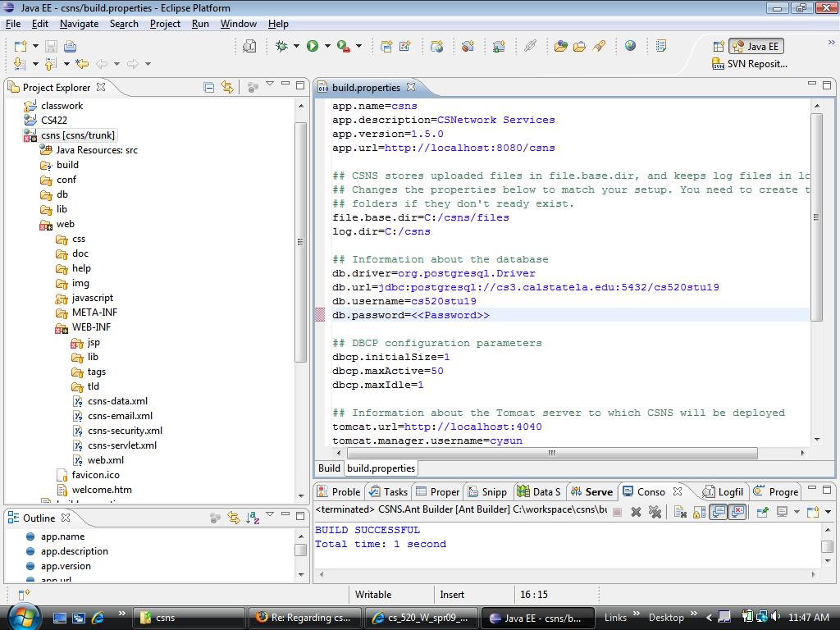The image size is (840, 630).
Task: Open the web browser globe icon
Action: 630,47
